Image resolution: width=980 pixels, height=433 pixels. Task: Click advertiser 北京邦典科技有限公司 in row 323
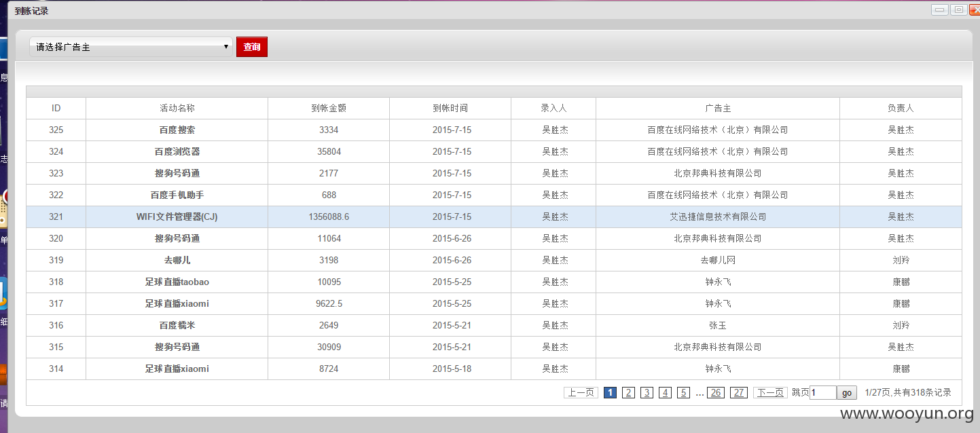pyautogui.click(x=718, y=173)
